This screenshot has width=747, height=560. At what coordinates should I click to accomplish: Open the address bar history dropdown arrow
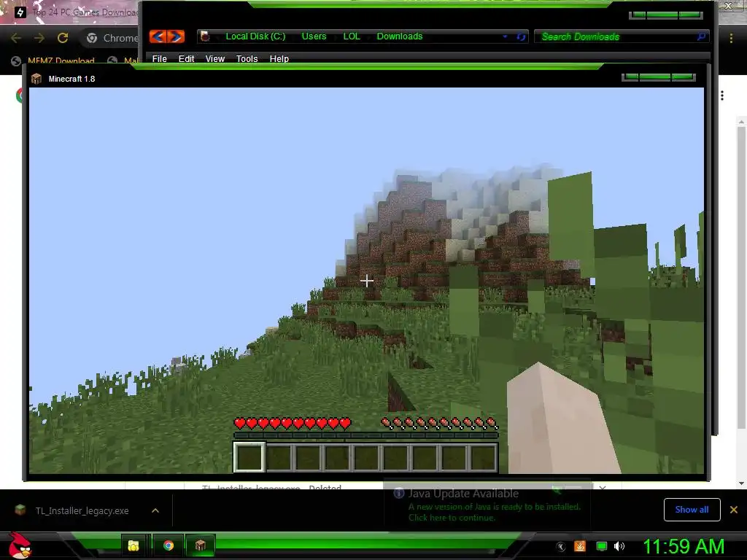point(505,36)
